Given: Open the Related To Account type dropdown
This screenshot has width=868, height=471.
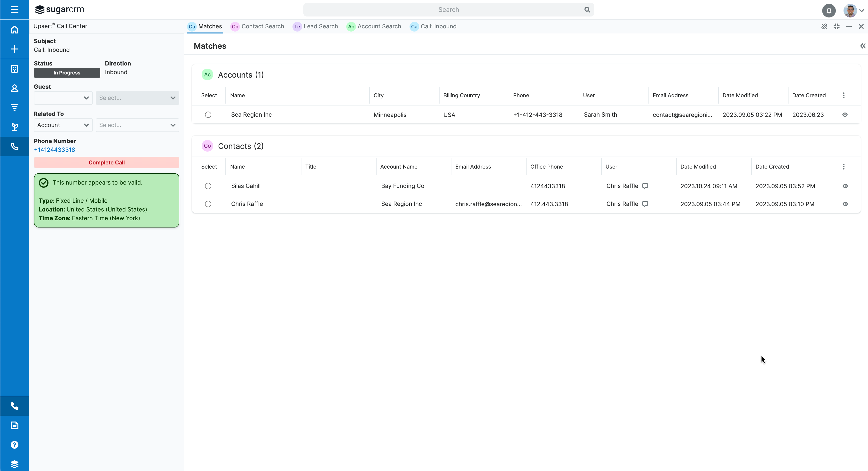Looking at the screenshot, I should (x=63, y=125).
